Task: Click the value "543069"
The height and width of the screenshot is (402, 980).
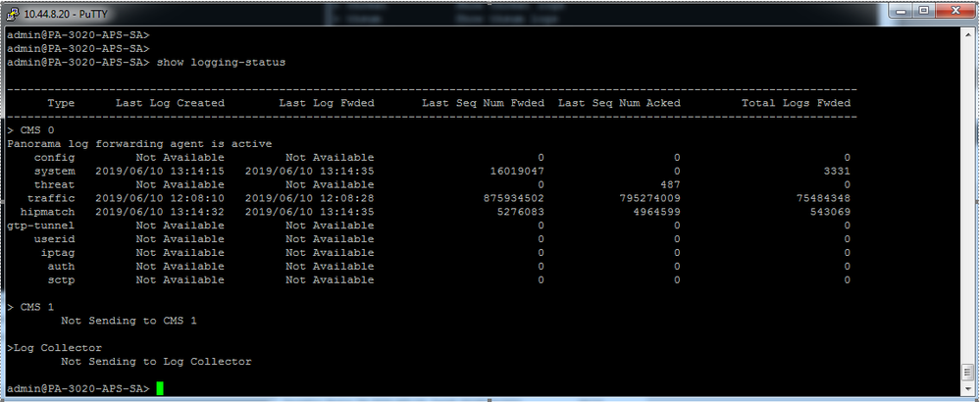Action: [830, 212]
